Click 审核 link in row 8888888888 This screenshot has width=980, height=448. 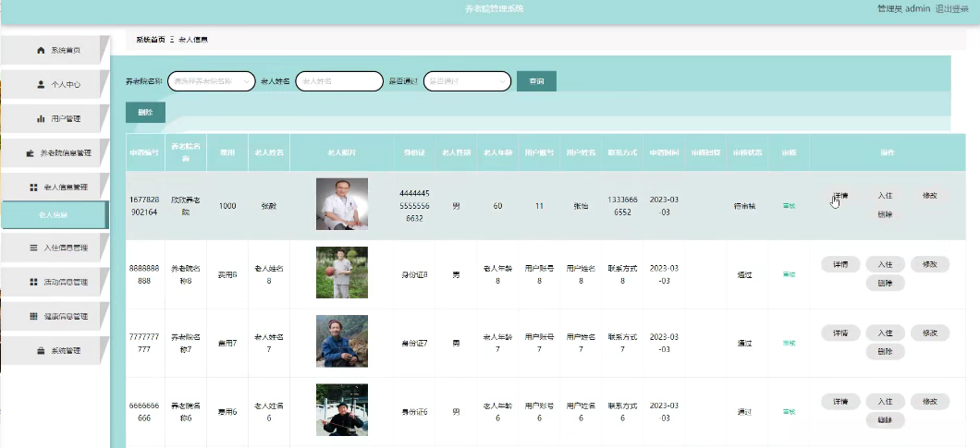[789, 274]
